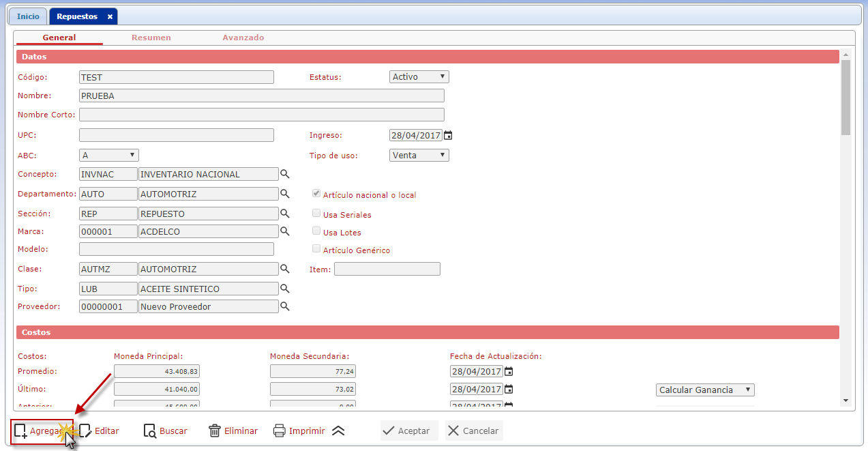This screenshot has width=868, height=451.
Task: Open the Estatus dropdown showing Activo
Action: pos(419,77)
